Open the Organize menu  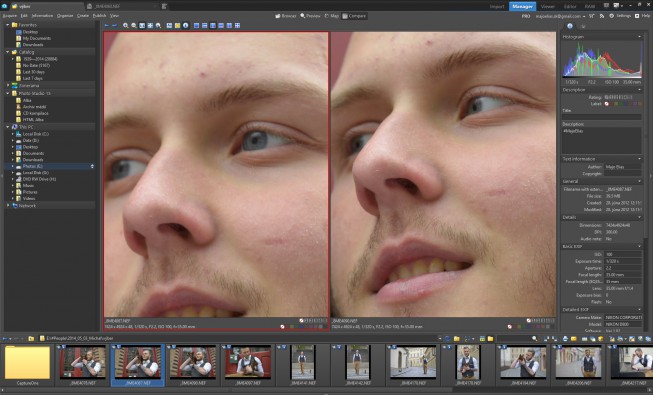click(65, 15)
